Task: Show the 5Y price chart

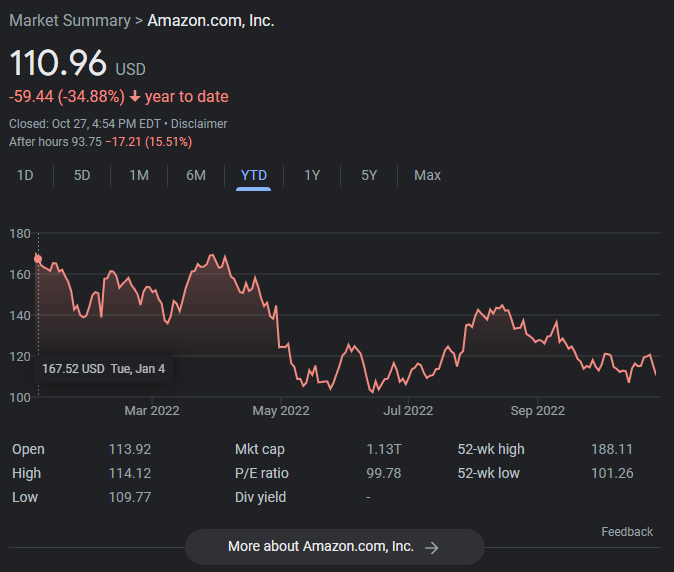Action: (x=369, y=175)
